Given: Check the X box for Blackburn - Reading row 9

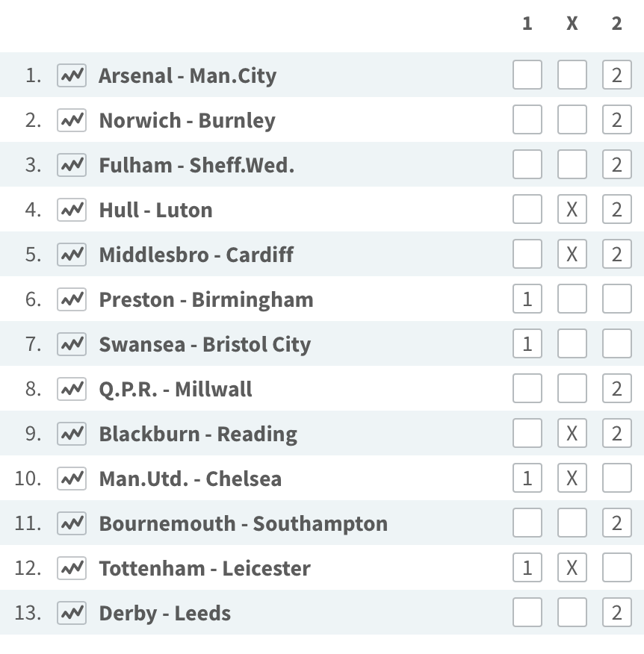Looking at the screenshot, I should coord(572,433).
